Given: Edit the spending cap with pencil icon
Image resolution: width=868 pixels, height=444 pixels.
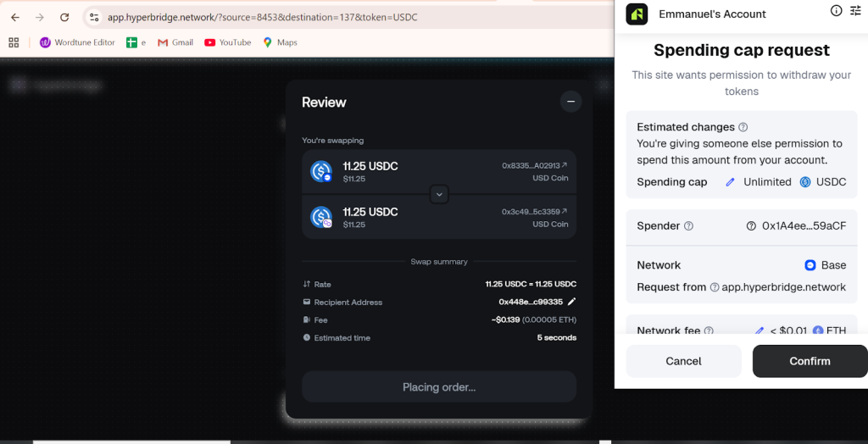Looking at the screenshot, I should (x=730, y=182).
